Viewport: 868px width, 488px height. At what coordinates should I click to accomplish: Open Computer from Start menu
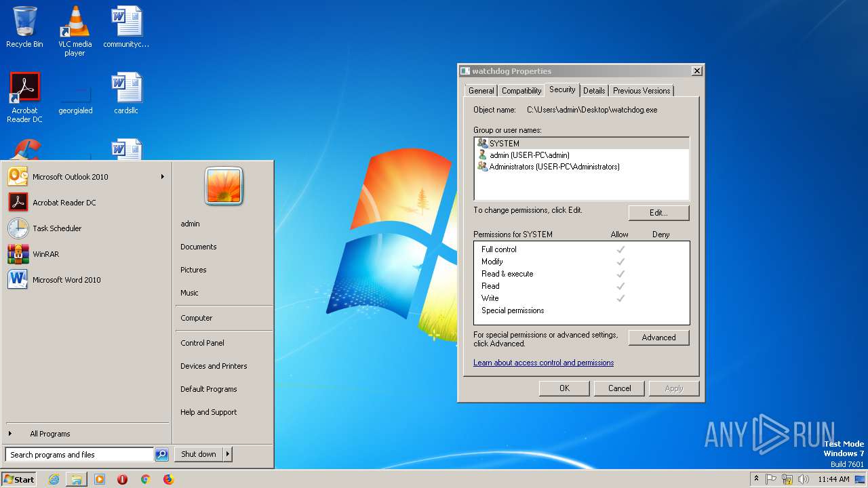196,318
